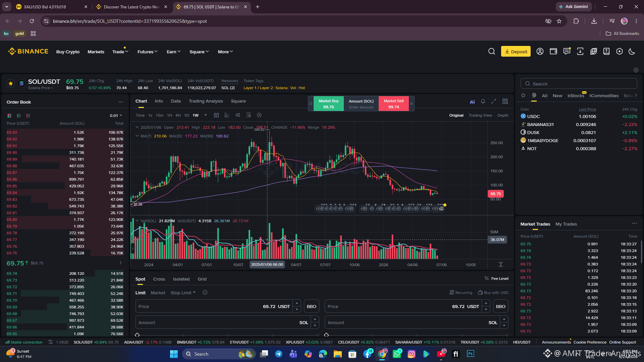Click the sell amount slider handle
644x362 pixels.
(326, 335)
